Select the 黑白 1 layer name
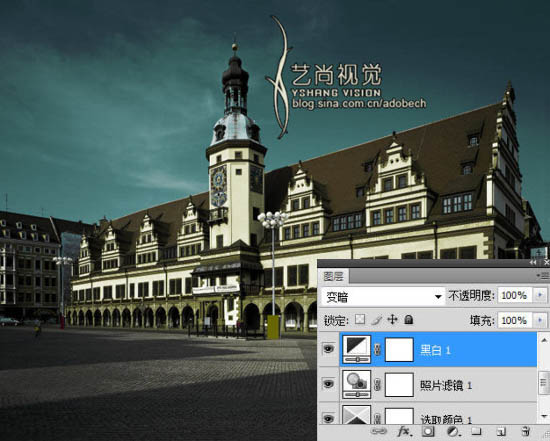 (435, 350)
